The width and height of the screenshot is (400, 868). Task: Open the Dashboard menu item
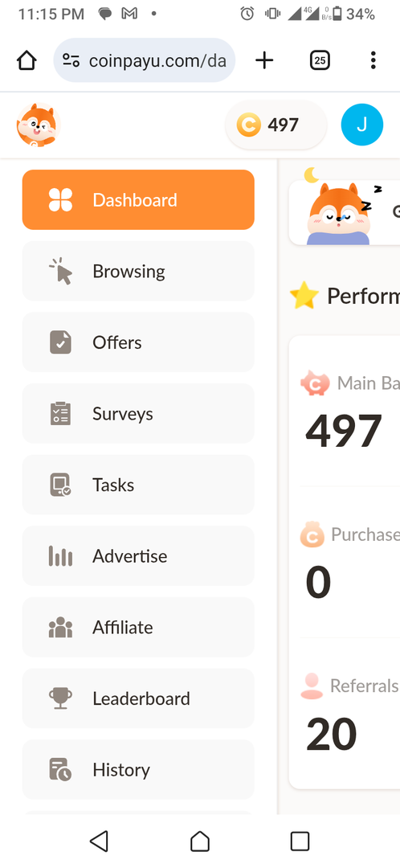coord(138,200)
